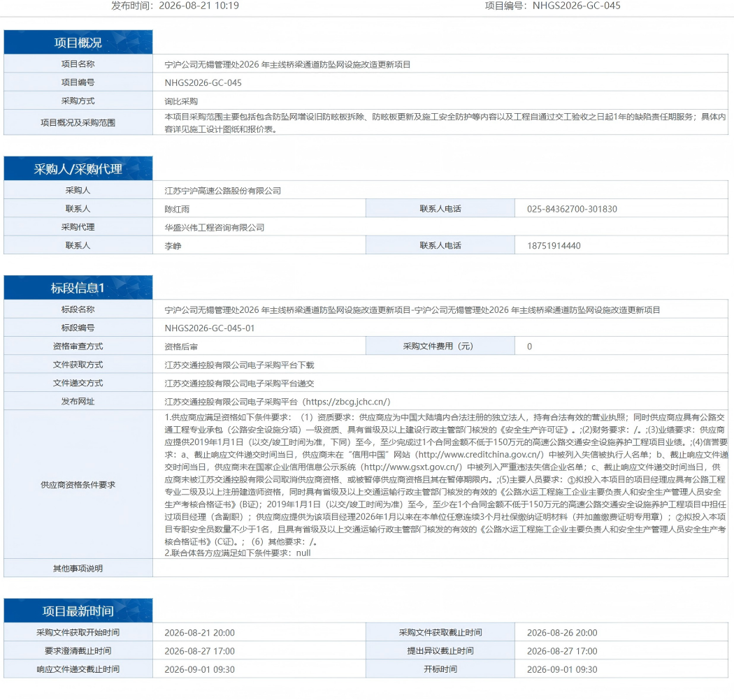Click 江苏交通控股有限公司电子采购平台递交 text
This screenshot has height=700, width=734.
239,384
